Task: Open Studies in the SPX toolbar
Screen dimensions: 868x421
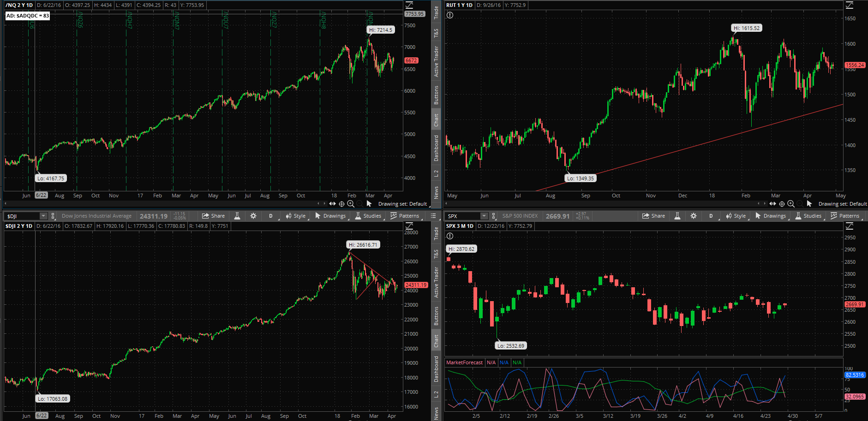Action: pos(808,216)
